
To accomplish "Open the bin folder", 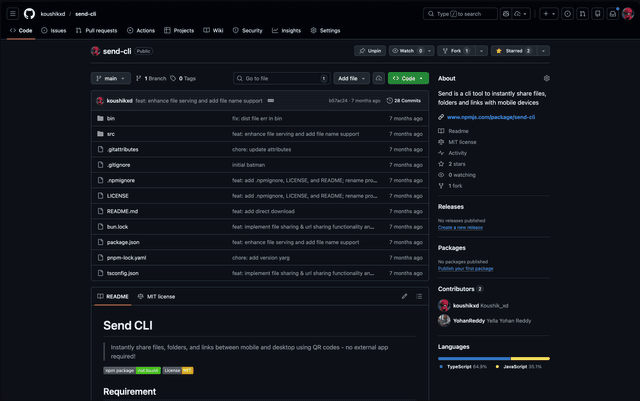I will click(x=111, y=118).
